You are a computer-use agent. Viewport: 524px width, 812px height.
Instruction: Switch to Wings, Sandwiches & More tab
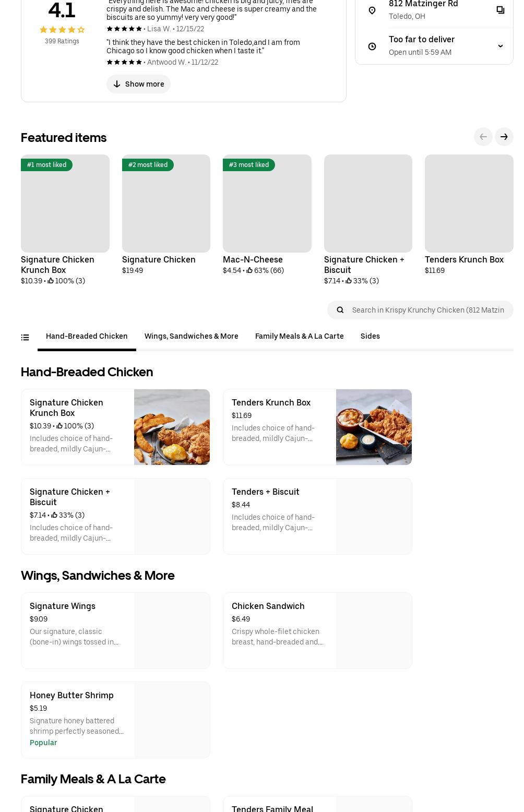click(x=191, y=337)
